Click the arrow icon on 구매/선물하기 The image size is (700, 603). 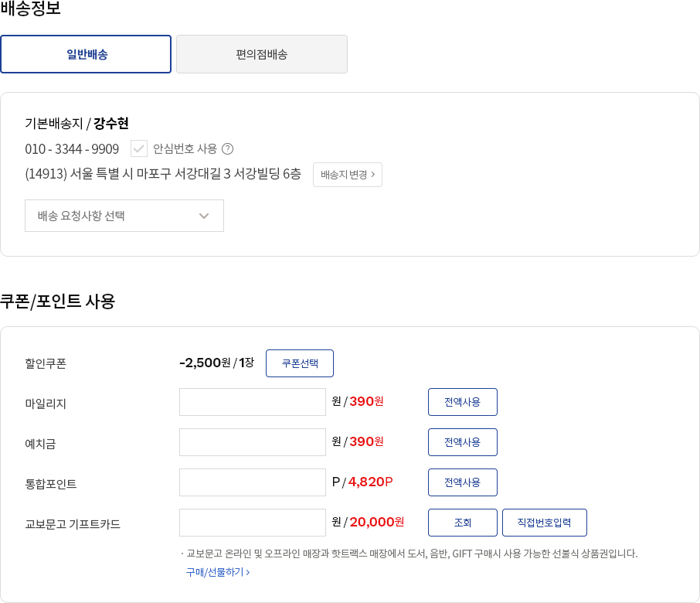[248, 572]
